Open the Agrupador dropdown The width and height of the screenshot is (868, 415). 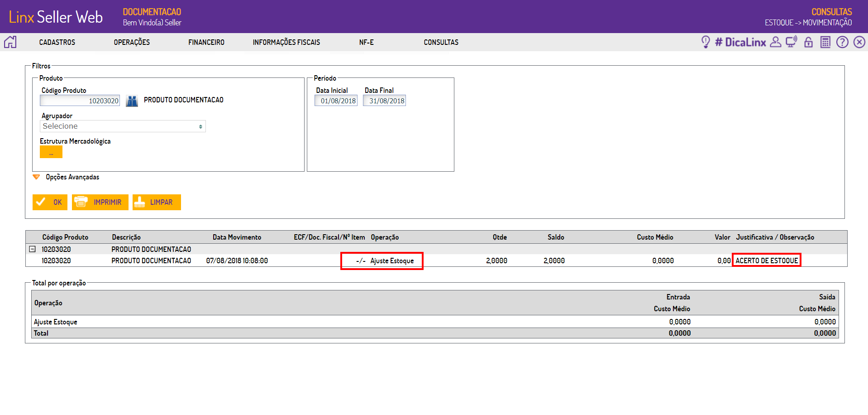click(123, 126)
